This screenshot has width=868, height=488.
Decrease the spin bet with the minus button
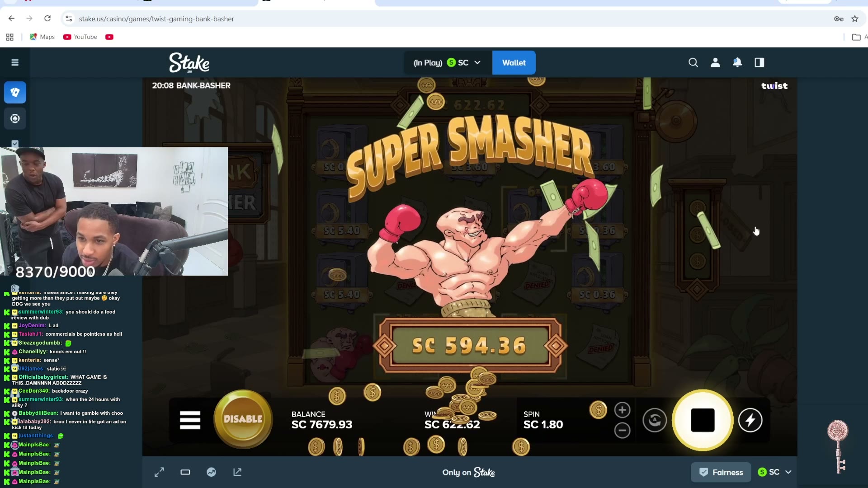(x=622, y=430)
